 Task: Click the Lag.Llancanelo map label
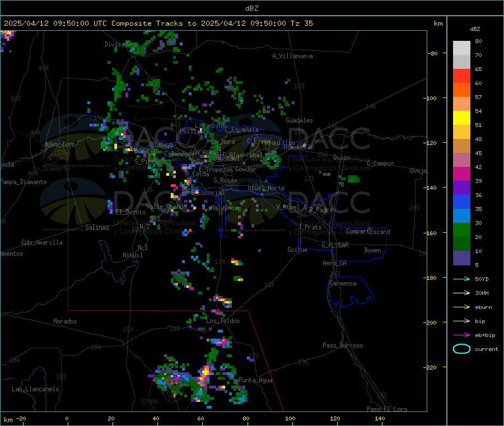(35, 390)
